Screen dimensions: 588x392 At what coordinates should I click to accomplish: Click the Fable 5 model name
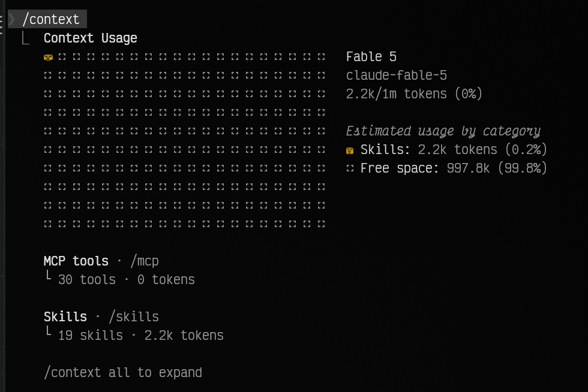[x=371, y=56]
